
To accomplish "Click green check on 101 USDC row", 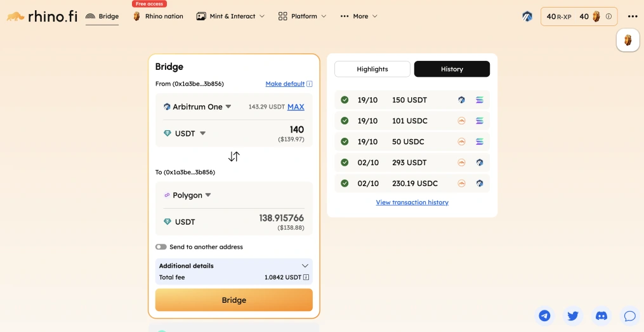I will pos(345,121).
